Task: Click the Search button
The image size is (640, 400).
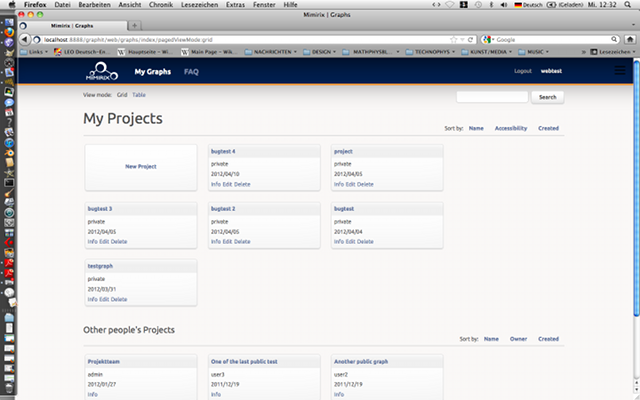Action: [x=547, y=97]
